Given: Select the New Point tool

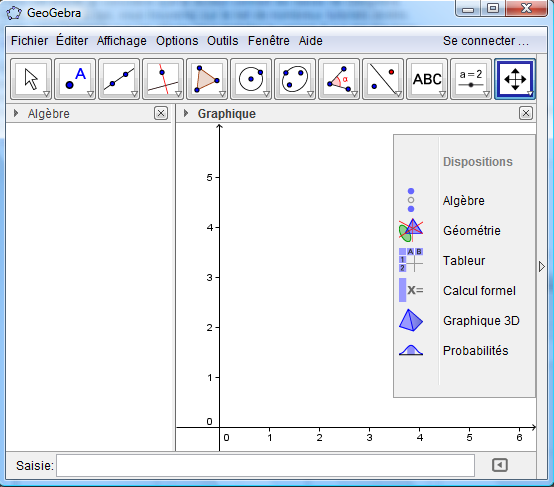Looking at the screenshot, I should coord(75,79).
